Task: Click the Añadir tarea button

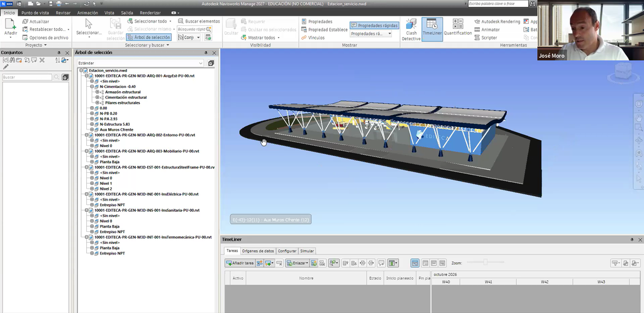Action: pyautogui.click(x=240, y=263)
